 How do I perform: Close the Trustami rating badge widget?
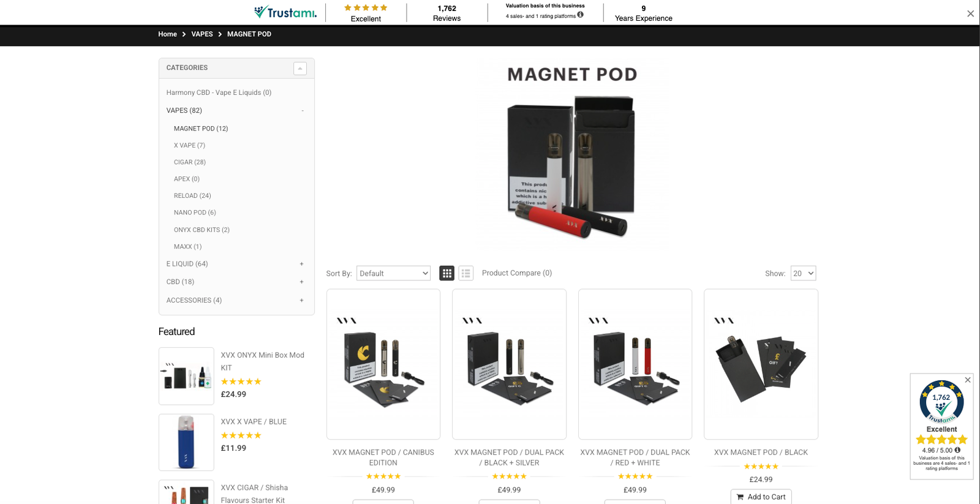point(968,380)
